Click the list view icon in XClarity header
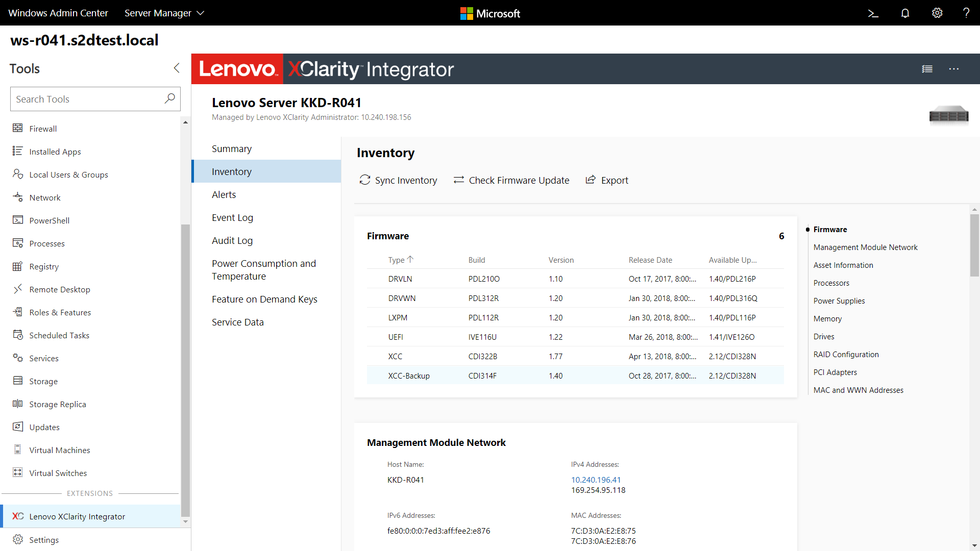Image resolution: width=980 pixels, height=551 pixels. [x=927, y=68]
